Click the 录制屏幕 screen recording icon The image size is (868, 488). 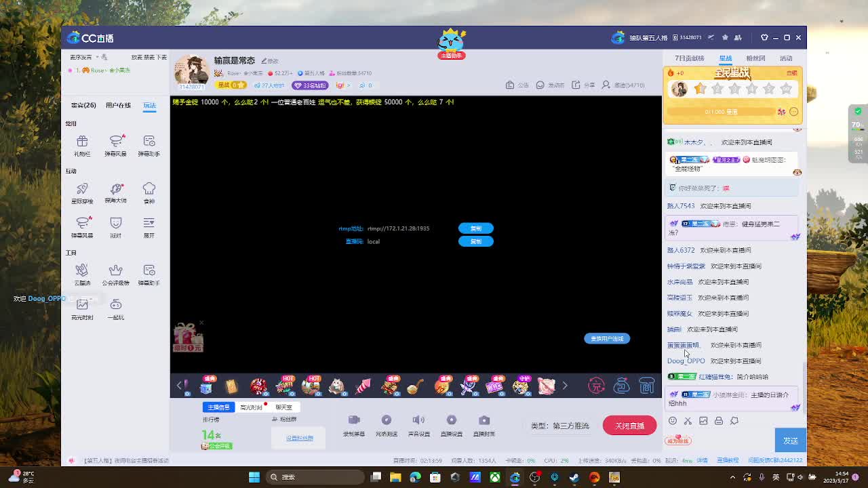click(x=353, y=425)
